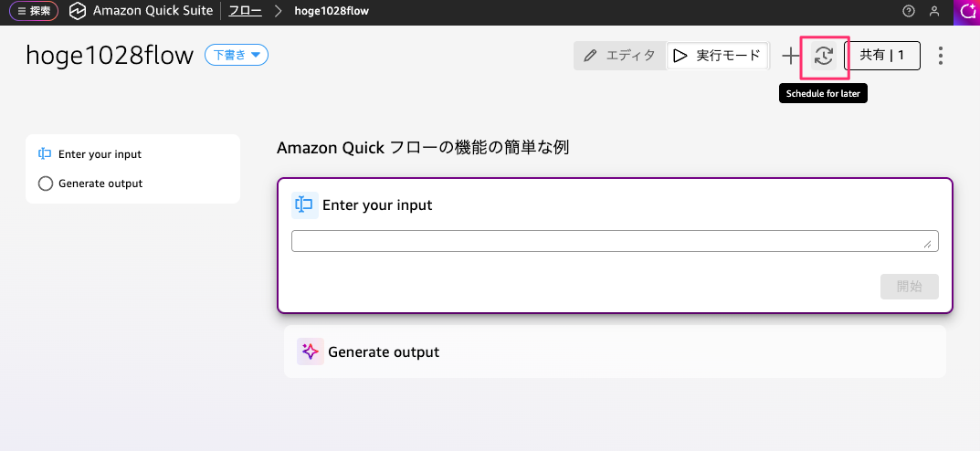Viewport: 980px width, 451px height.
Task: Expand the 下書き status dropdown
Action: 237,56
